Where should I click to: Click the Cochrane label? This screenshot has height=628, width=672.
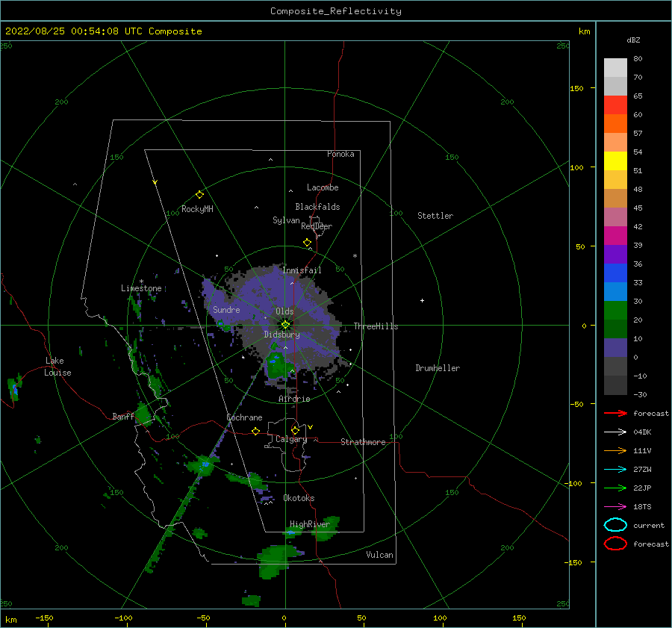(x=244, y=417)
